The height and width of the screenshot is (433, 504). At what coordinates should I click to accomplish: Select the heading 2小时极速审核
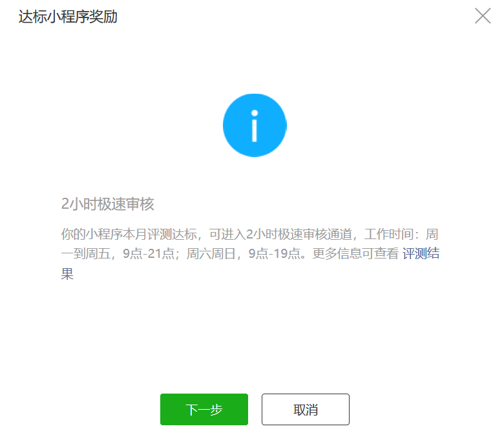pyautogui.click(x=108, y=204)
